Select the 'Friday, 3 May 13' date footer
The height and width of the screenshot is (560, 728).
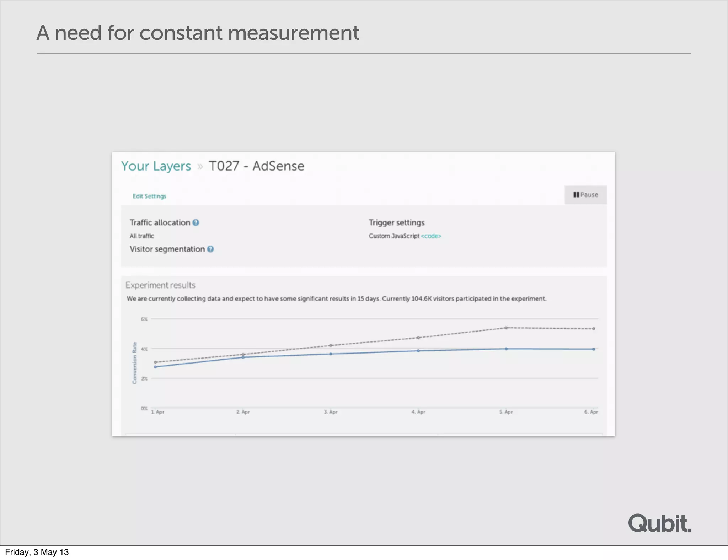click(37, 552)
